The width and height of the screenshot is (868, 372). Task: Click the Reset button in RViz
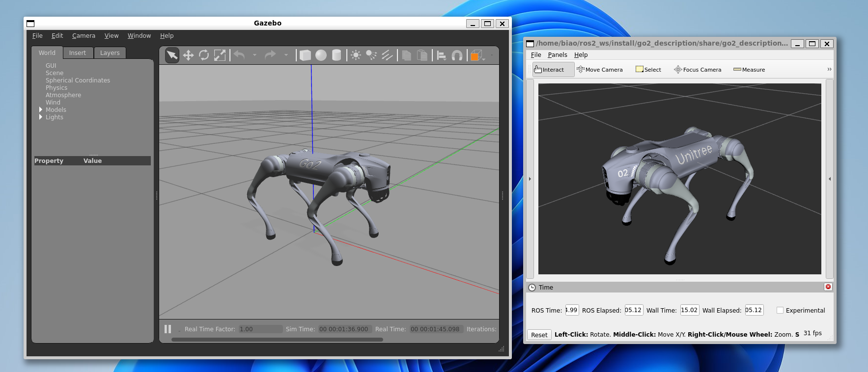(539, 335)
